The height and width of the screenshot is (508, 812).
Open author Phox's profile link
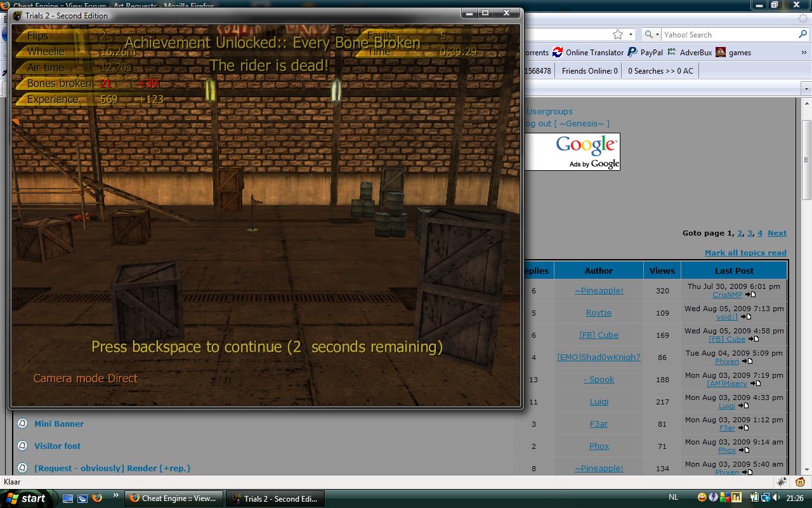pos(599,446)
